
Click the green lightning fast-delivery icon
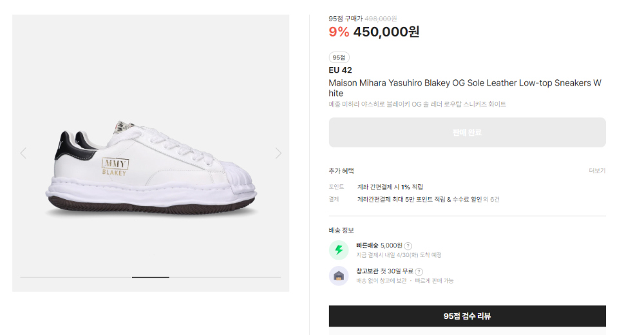pyautogui.click(x=339, y=250)
